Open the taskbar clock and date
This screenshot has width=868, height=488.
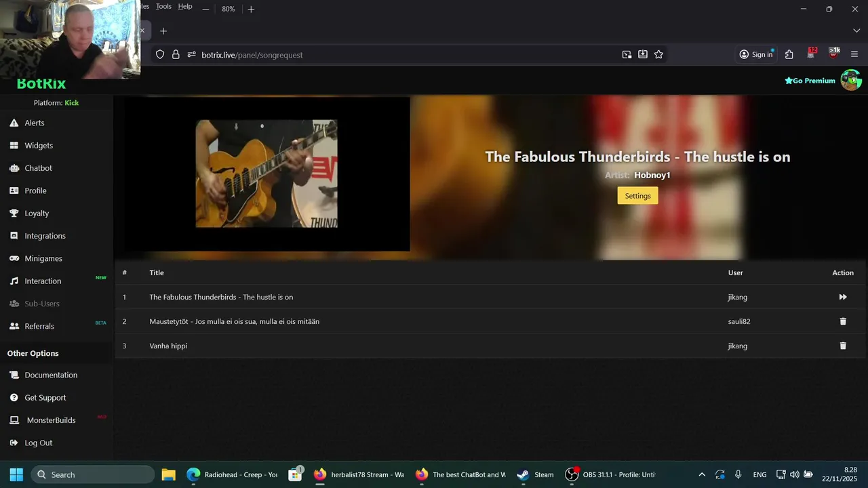click(x=840, y=474)
